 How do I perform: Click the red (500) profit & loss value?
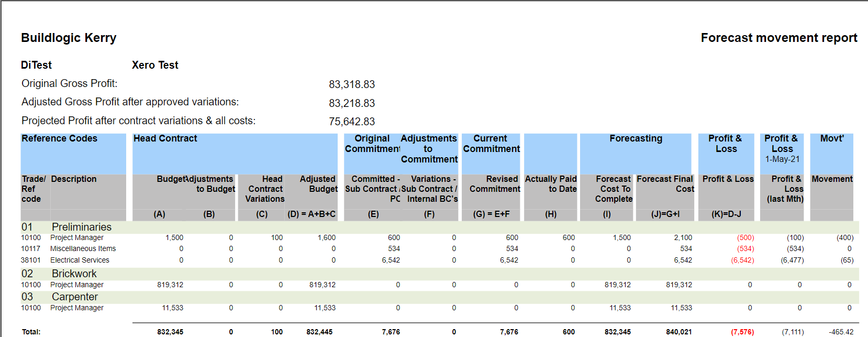[745, 237]
